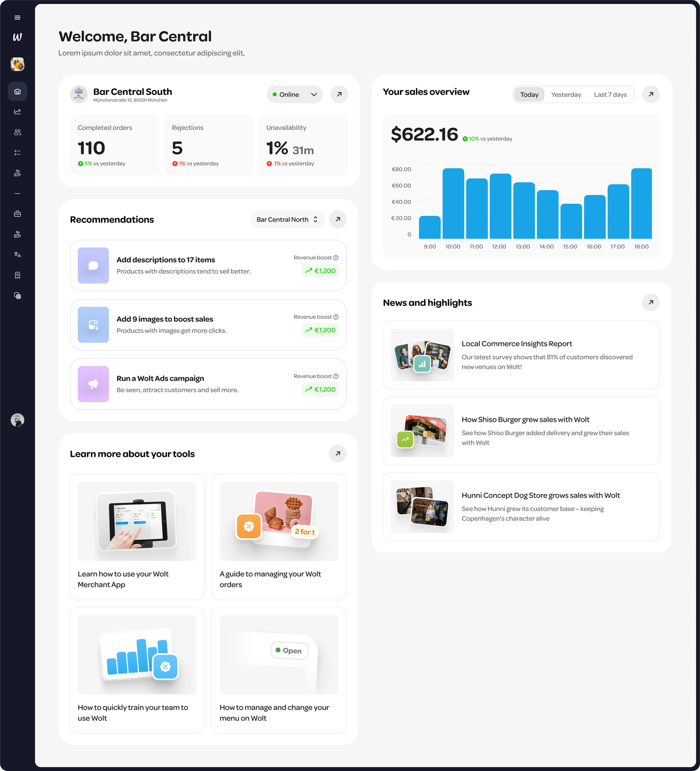Click the list settings icon in the sidebar
Screen dimensions: 700x771
tap(17, 153)
